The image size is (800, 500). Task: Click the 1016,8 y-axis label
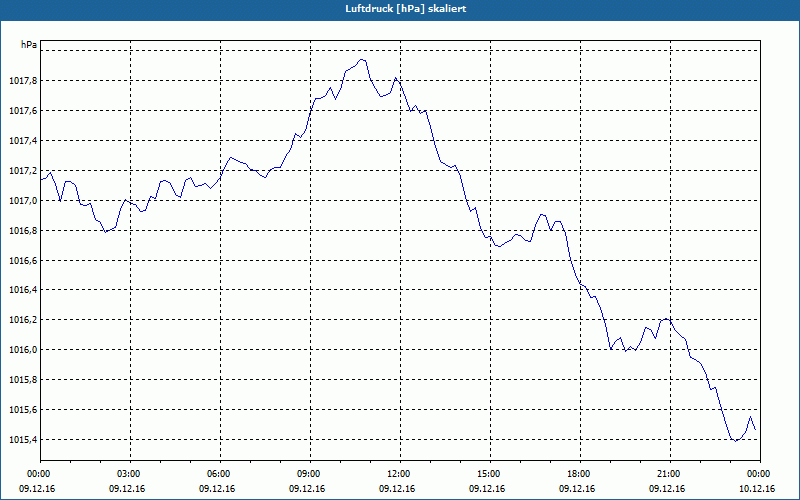[23, 231]
